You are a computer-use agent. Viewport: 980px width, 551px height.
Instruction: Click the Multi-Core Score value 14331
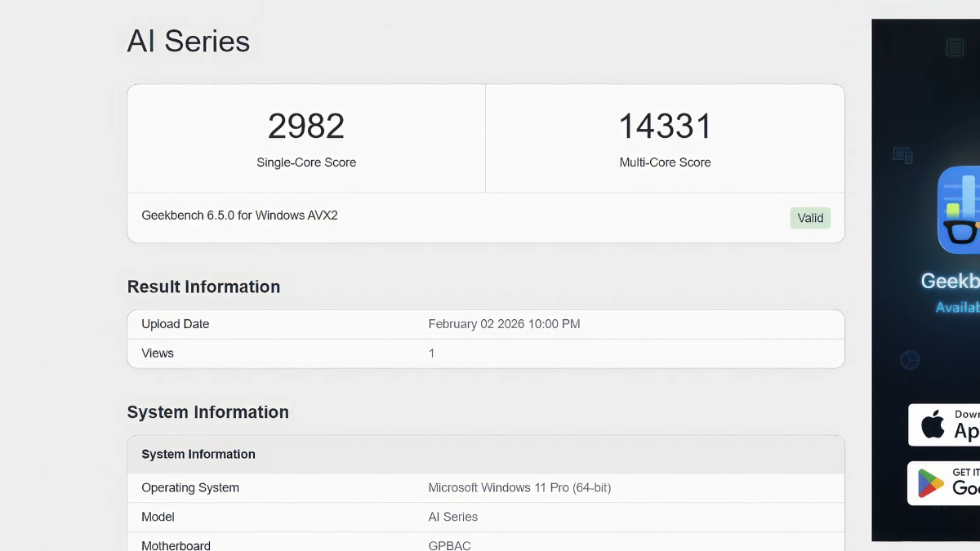(665, 127)
